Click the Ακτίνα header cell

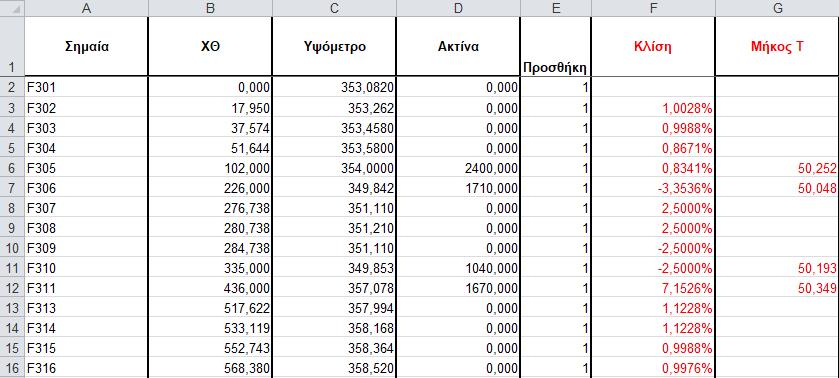[x=458, y=47]
